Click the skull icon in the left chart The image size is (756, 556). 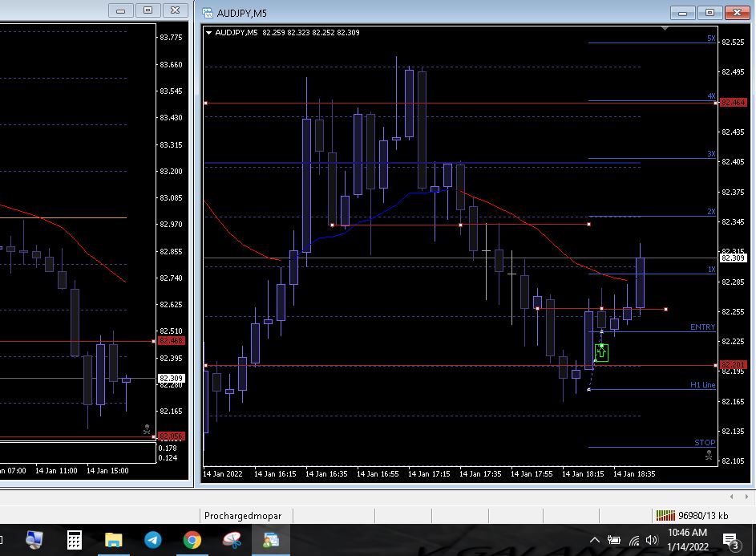tap(147, 429)
